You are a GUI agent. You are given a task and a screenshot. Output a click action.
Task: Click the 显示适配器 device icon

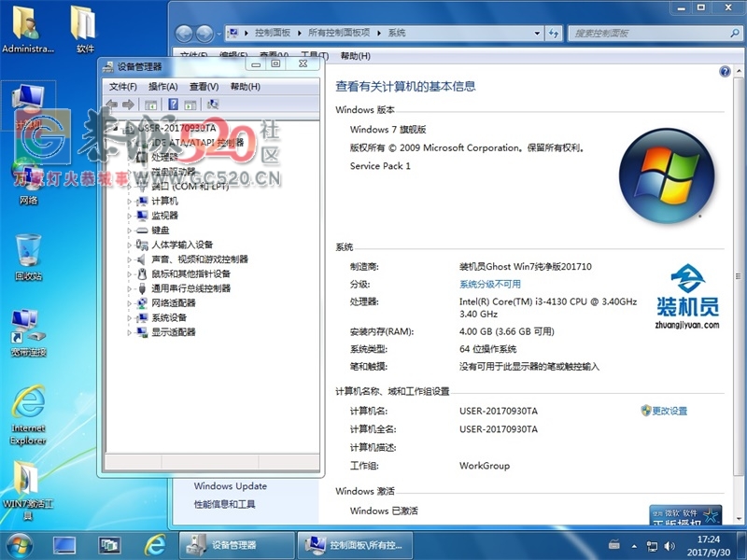(x=142, y=332)
